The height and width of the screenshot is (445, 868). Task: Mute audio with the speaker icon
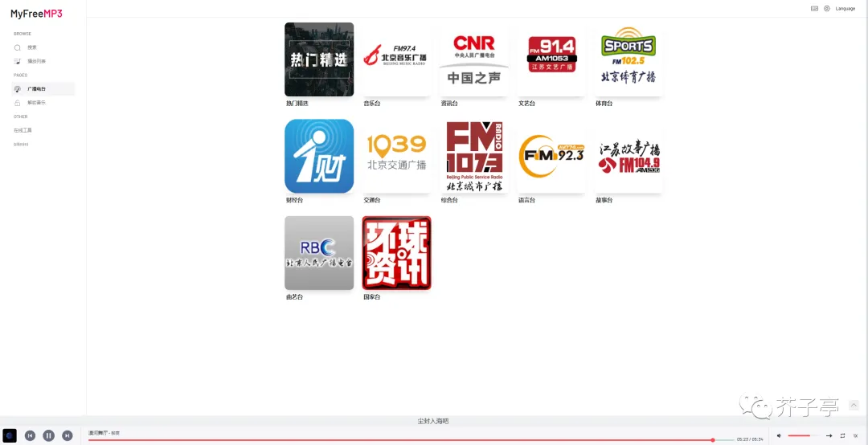(x=780, y=436)
